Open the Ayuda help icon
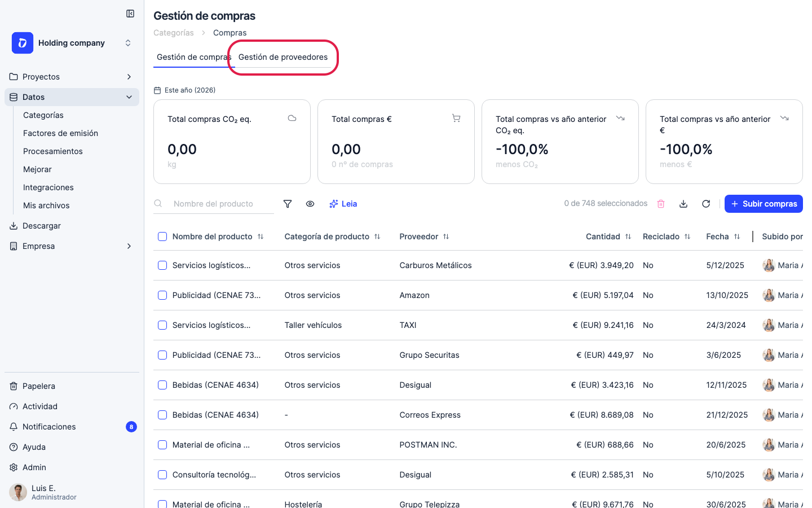The height and width of the screenshot is (508, 812). 14,447
